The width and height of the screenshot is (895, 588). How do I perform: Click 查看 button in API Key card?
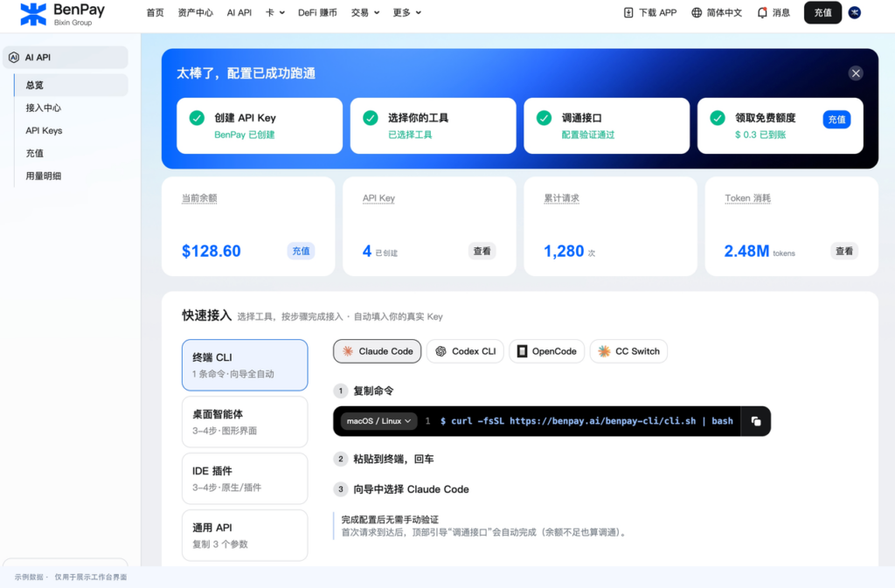coord(482,251)
